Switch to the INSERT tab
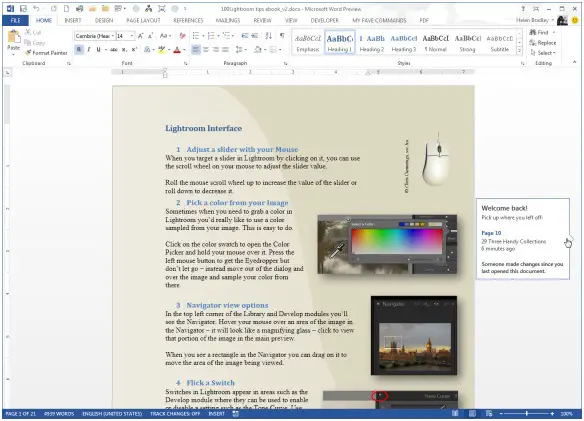The image size is (584, 421). point(73,20)
